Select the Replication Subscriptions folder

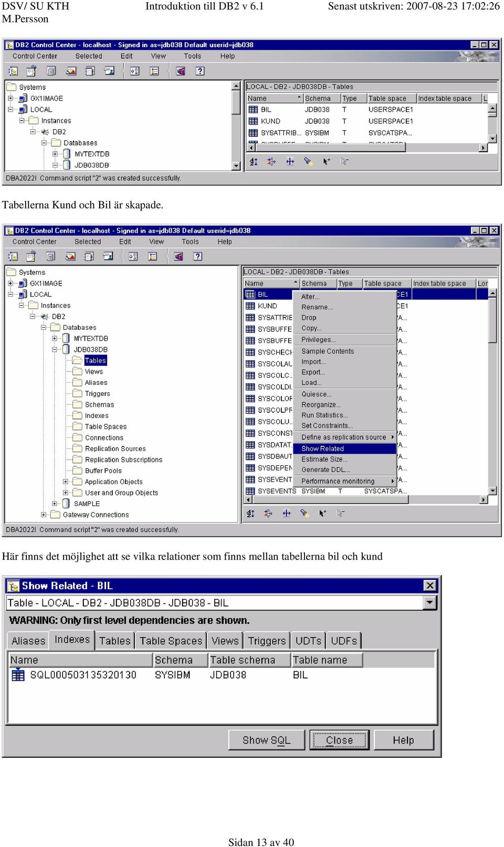tap(124, 459)
